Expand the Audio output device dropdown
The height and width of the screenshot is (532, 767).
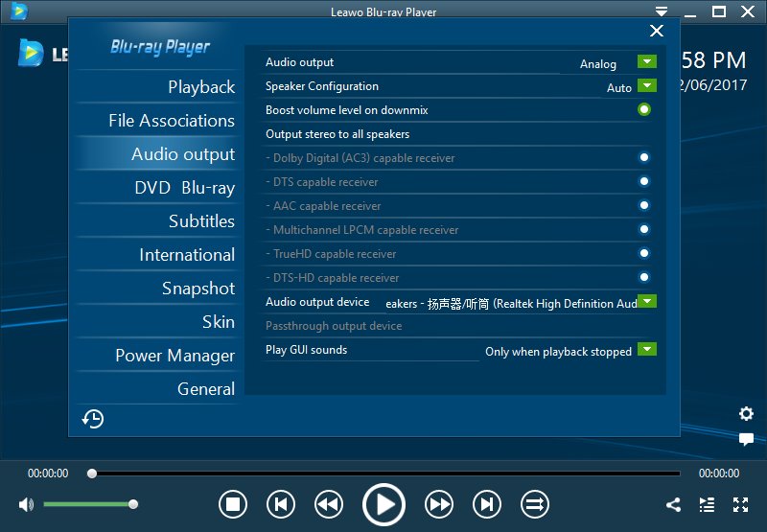(646, 301)
